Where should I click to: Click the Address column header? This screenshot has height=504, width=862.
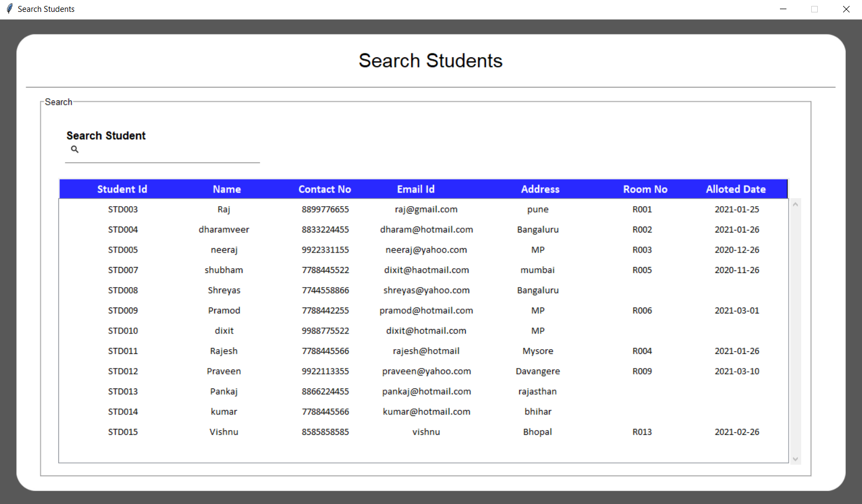[540, 189]
